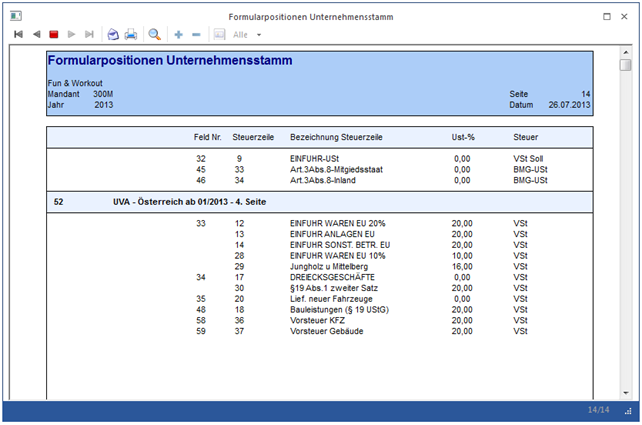
Task: Open the magnifier search tool
Action: pos(155,34)
